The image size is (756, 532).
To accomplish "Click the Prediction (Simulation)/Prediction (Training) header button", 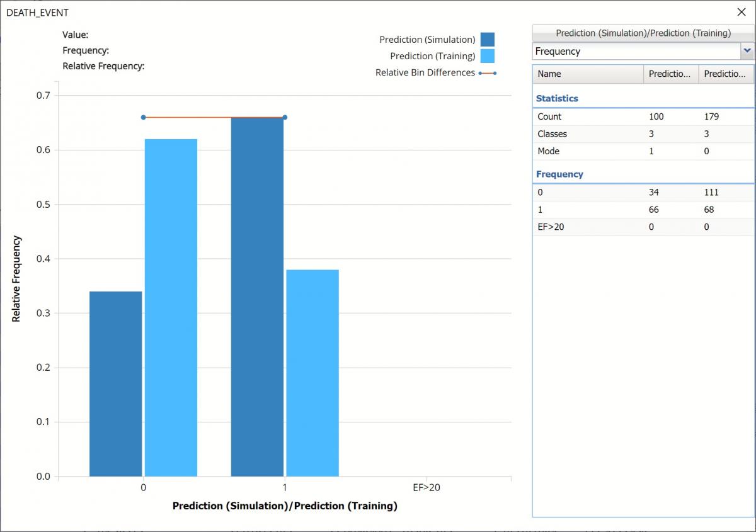I will pyautogui.click(x=643, y=33).
